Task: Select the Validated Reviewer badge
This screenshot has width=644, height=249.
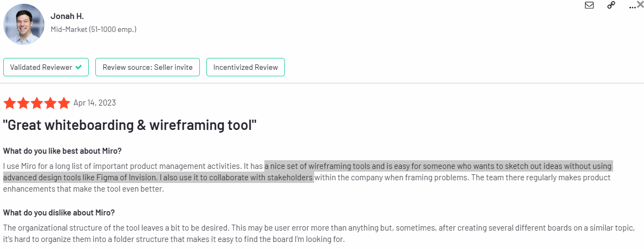Action: click(46, 67)
